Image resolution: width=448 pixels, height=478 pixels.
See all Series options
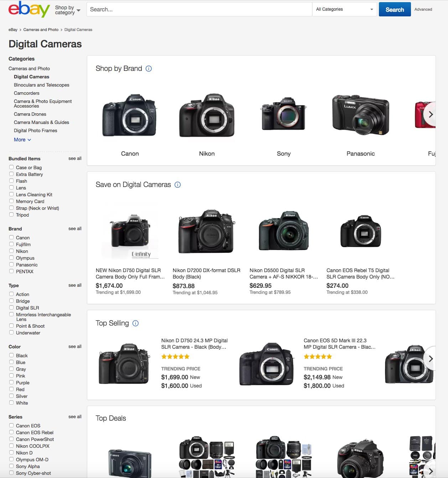75,417
